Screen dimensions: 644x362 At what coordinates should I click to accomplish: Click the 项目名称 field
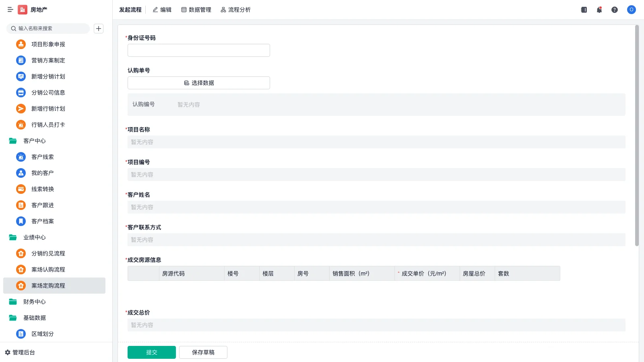pyautogui.click(x=376, y=142)
